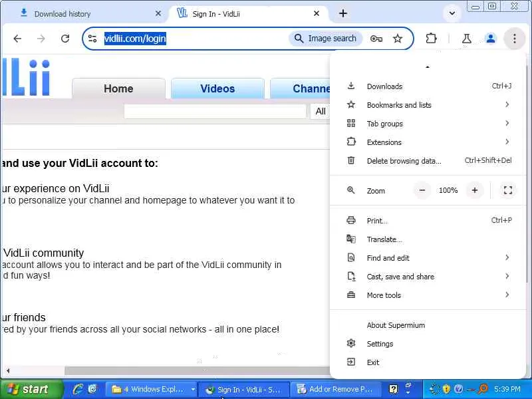
Task: Choose Translate from the menu
Action: 428,239
